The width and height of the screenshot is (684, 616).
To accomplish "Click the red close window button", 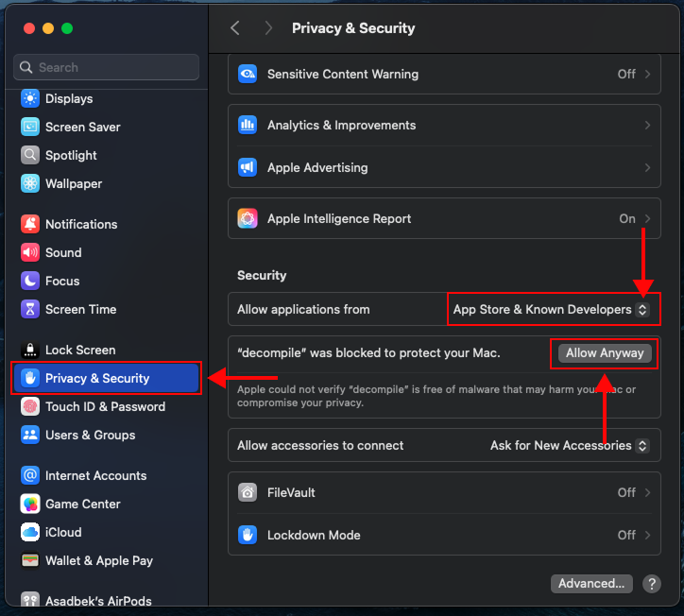I will coord(29,28).
